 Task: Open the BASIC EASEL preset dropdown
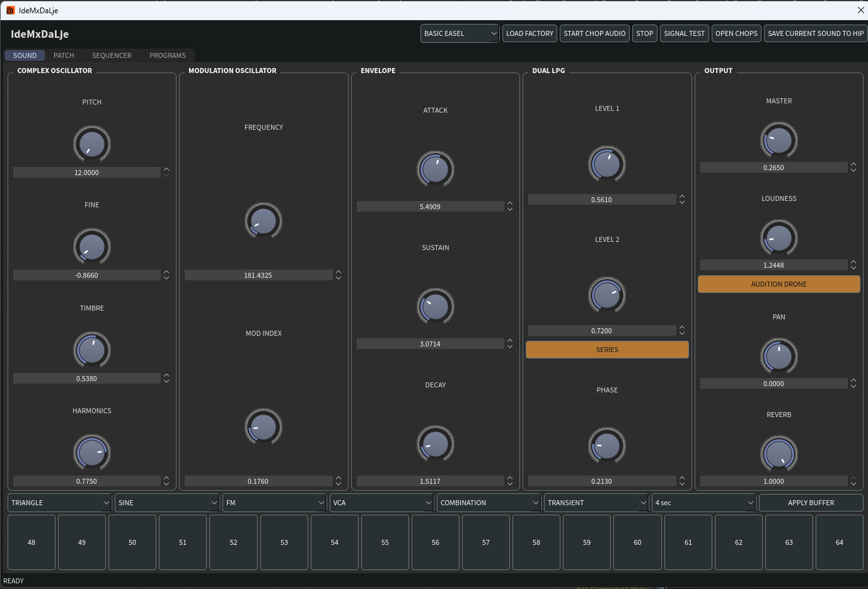pyautogui.click(x=460, y=33)
